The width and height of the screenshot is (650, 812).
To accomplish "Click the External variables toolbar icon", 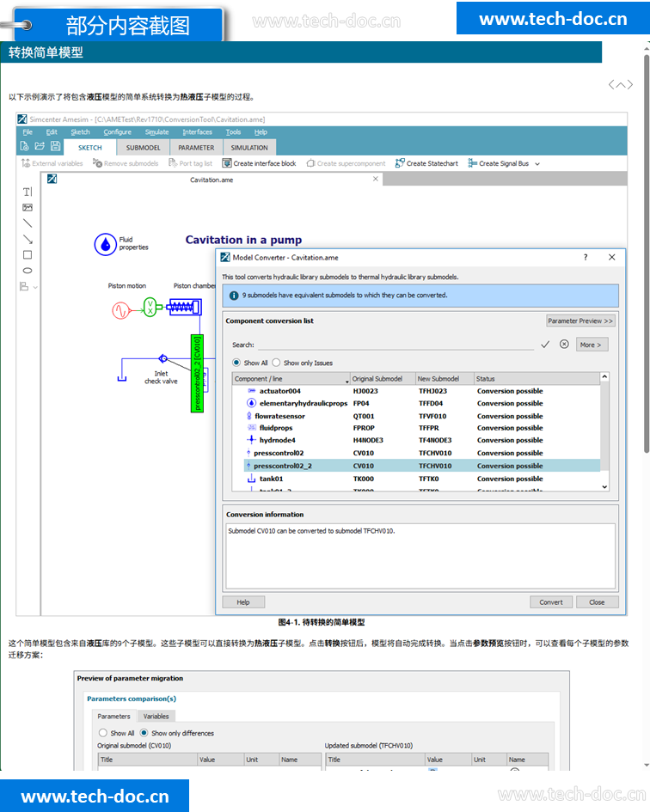I will (26, 163).
